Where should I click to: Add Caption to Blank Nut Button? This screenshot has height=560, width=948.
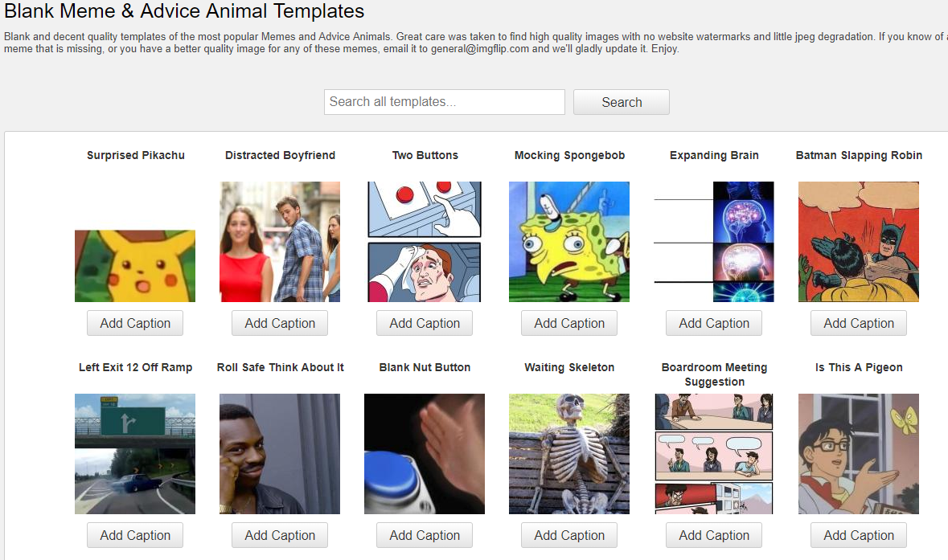coord(425,535)
